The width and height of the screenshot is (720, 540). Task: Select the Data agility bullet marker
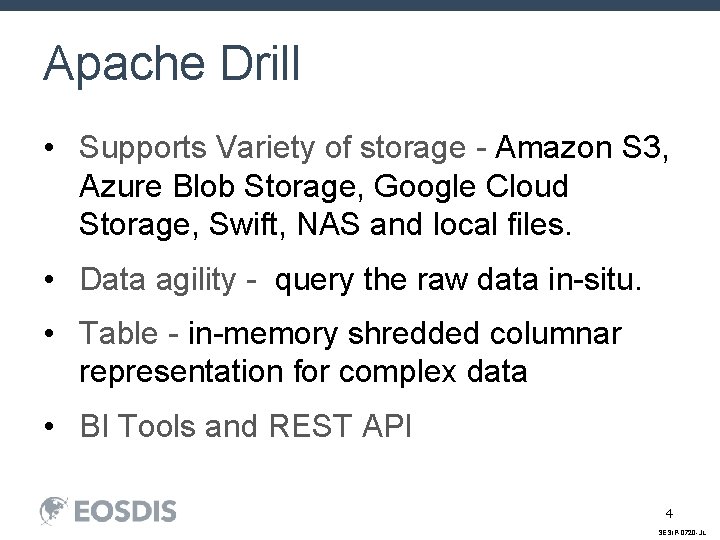click(49, 279)
